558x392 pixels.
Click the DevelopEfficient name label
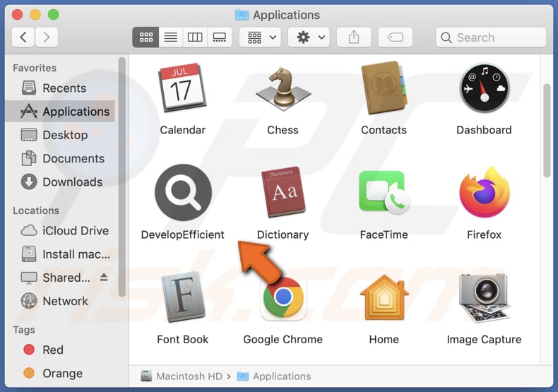pos(182,234)
